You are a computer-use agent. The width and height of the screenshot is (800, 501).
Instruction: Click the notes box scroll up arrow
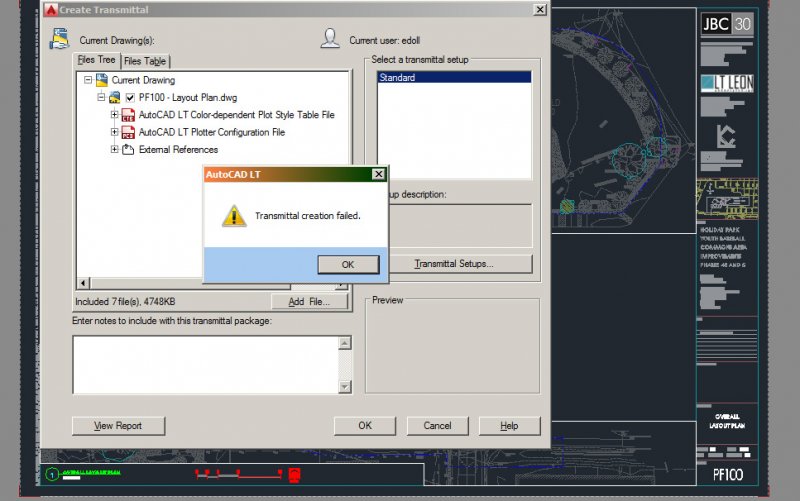[345, 343]
